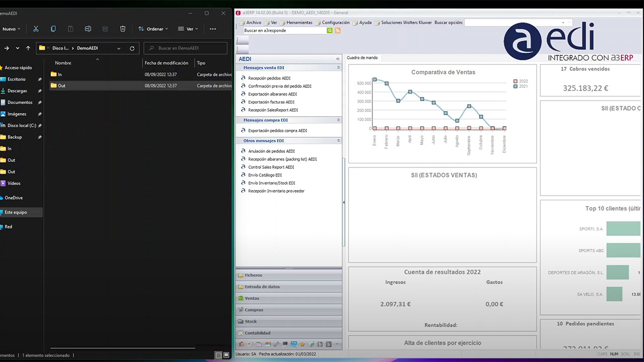Click the Rename icon in Explorer toolbar
The height and width of the screenshot is (362, 644).
[x=88, y=29]
